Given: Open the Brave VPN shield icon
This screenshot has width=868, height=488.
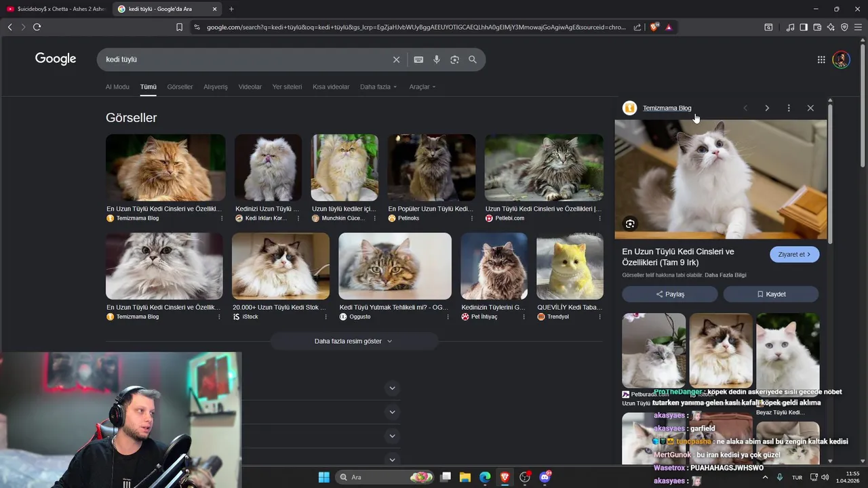Looking at the screenshot, I should (844, 27).
